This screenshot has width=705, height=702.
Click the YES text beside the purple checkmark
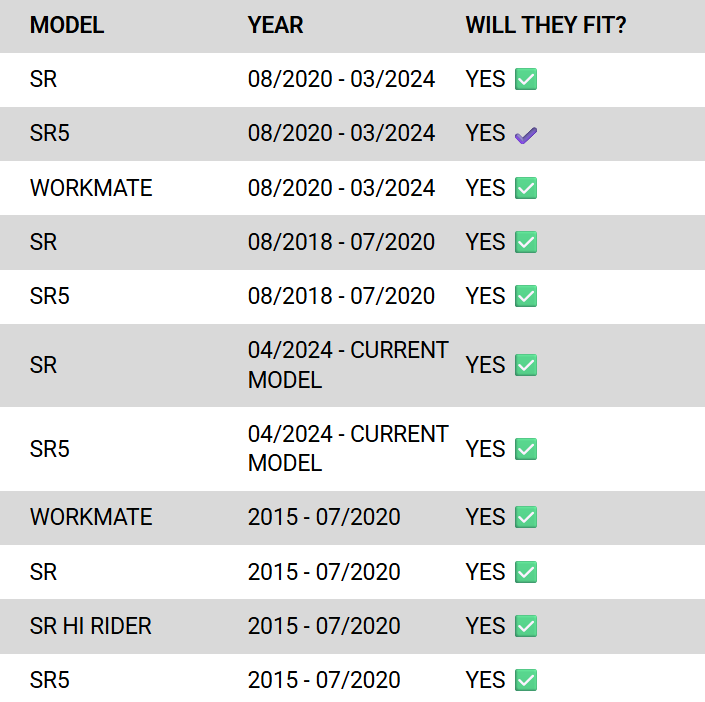[x=485, y=134]
